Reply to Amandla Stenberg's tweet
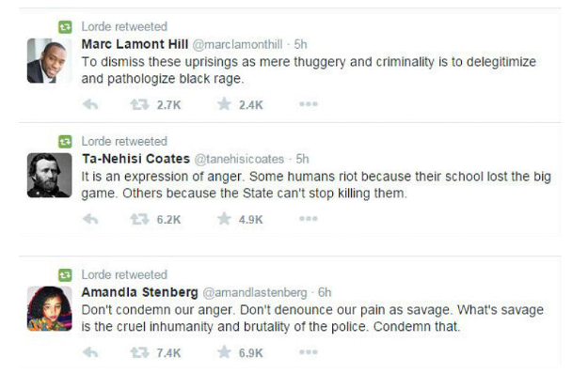Screen dimensions: 588x373 pyautogui.click(x=90, y=352)
